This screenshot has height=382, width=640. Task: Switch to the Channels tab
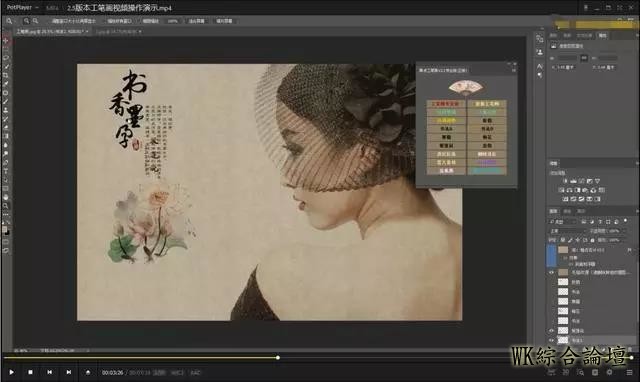(x=567, y=211)
